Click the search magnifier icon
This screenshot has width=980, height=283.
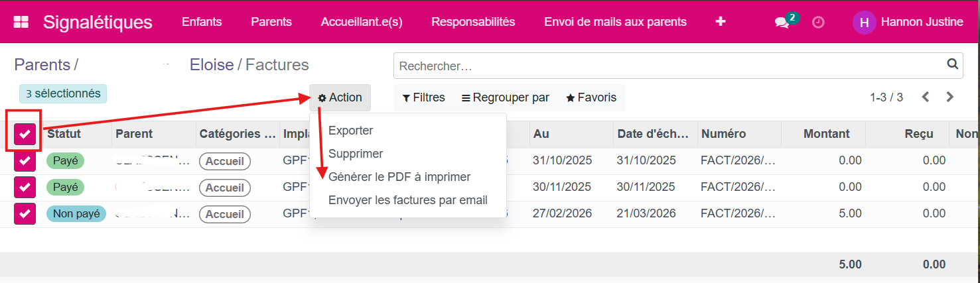(x=952, y=64)
